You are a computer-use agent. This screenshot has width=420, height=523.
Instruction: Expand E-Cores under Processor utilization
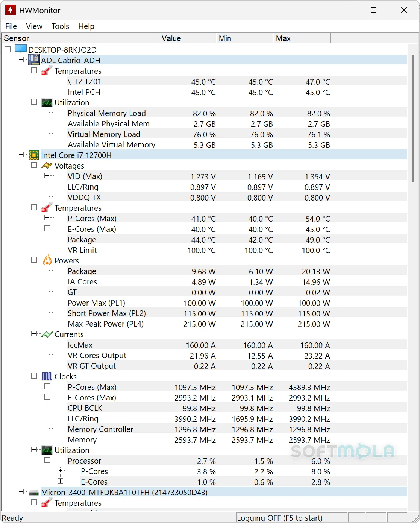pyautogui.click(x=60, y=481)
